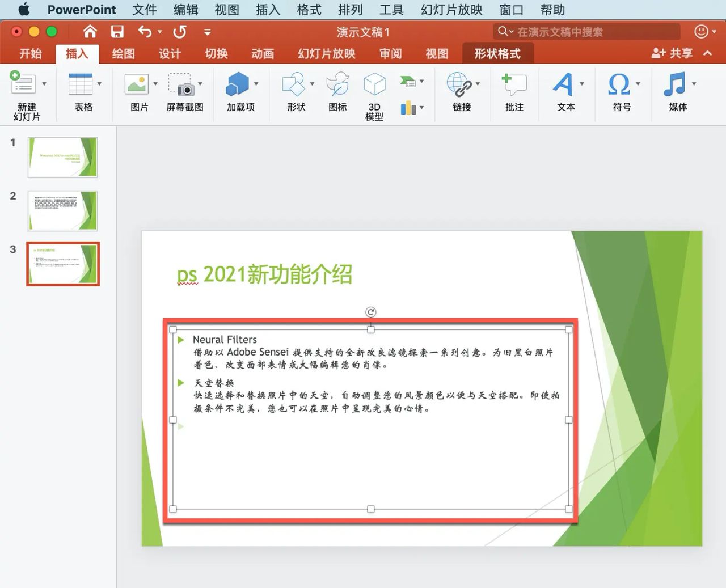Switch to the Transitions (切换) tab
This screenshot has height=588, width=726.
pyautogui.click(x=217, y=53)
